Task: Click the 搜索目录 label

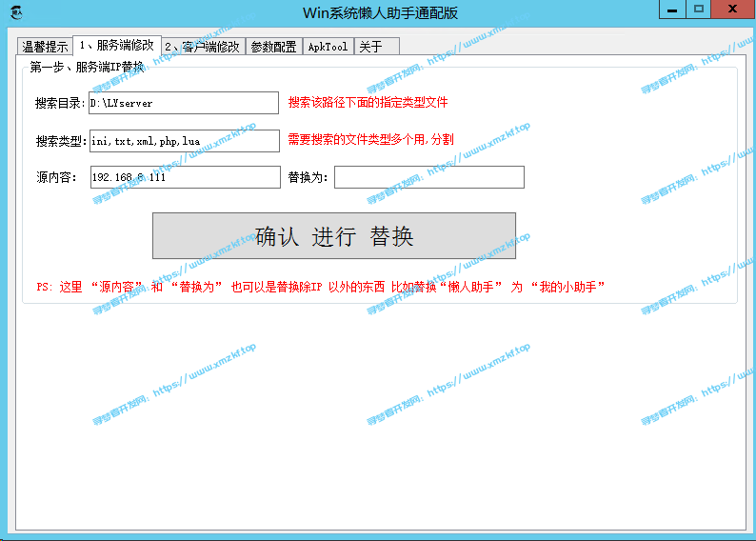Action: tap(60, 103)
